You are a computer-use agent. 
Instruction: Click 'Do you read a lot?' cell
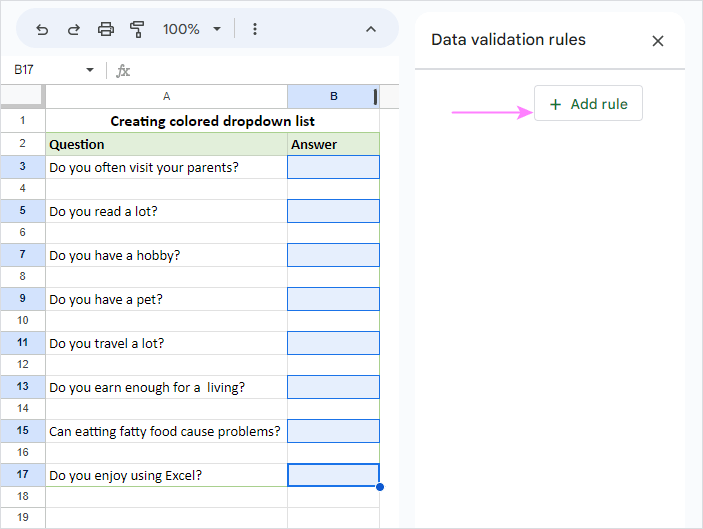pyautogui.click(x=166, y=211)
